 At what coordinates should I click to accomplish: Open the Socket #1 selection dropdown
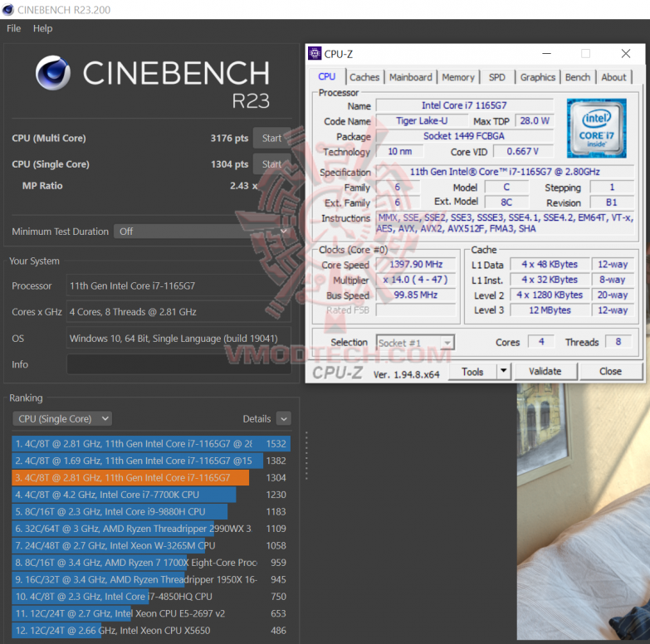[x=415, y=343]
